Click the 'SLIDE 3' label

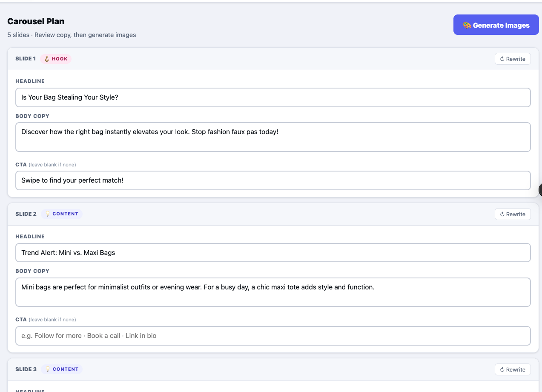pyautogui.click(x=26, y=369)
